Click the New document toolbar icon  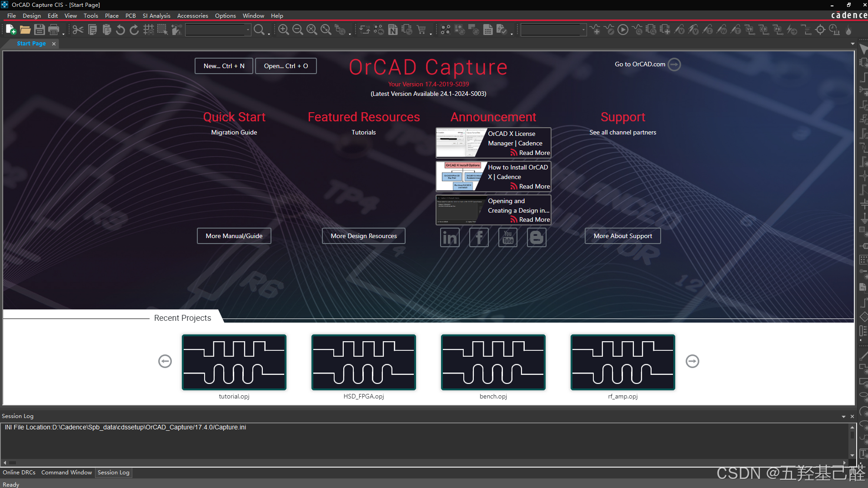[11, 30]
